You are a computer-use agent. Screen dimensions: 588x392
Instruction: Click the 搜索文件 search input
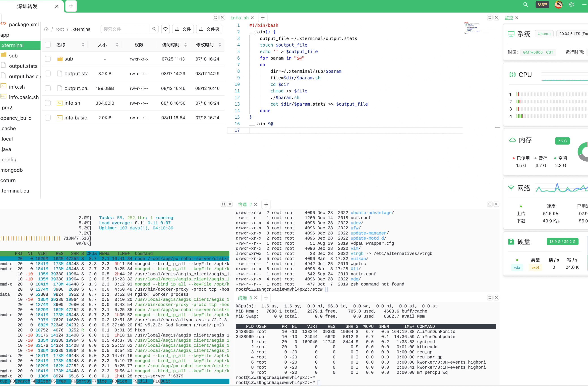coord(125,29)
